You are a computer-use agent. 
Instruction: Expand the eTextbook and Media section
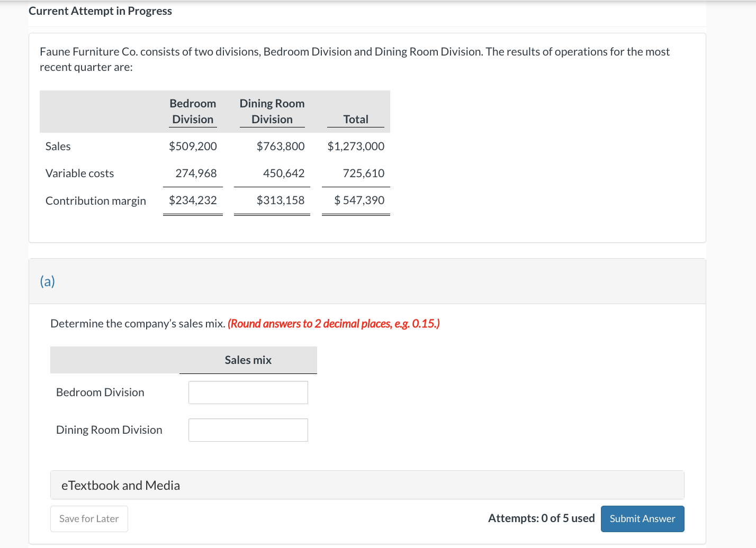pos(367,485)
